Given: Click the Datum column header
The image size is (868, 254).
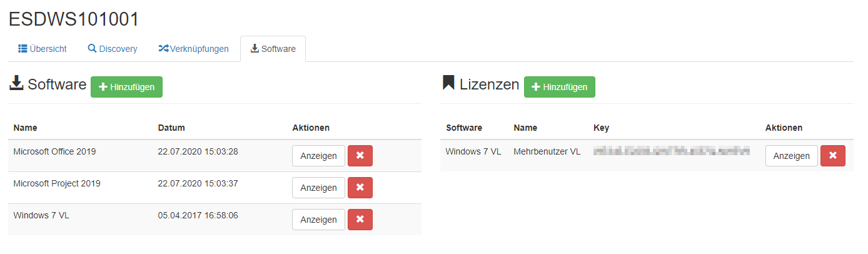Looking at the screenshot, I should tap(171, 128).
